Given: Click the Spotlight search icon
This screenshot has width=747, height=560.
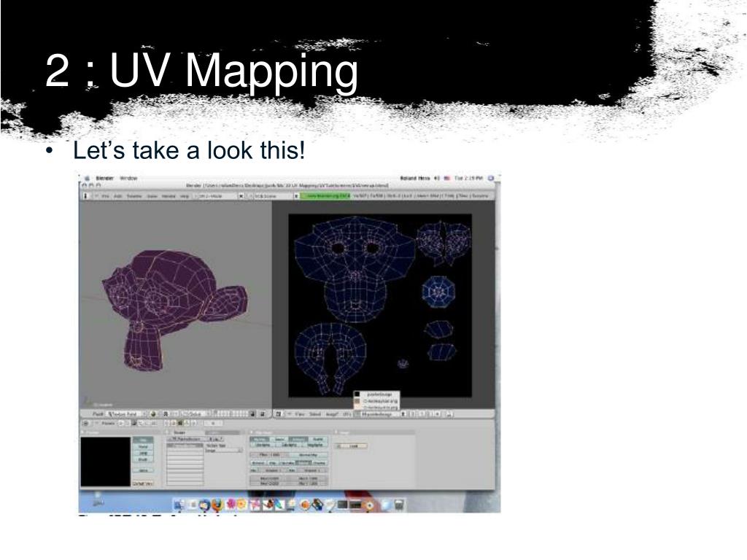Looking at the screenshot, I should [491, 178].
